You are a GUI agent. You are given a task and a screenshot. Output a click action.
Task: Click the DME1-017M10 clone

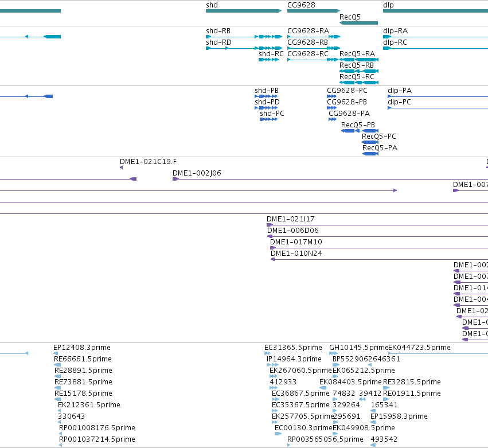coord(379,248)
